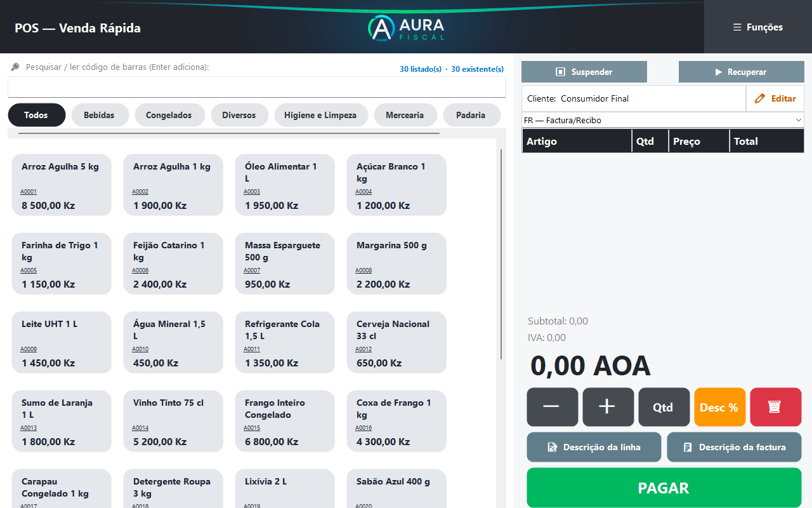This screenshot has width=812, height=508.
Task: Open Descrição da factura
Action: [734, 447]
